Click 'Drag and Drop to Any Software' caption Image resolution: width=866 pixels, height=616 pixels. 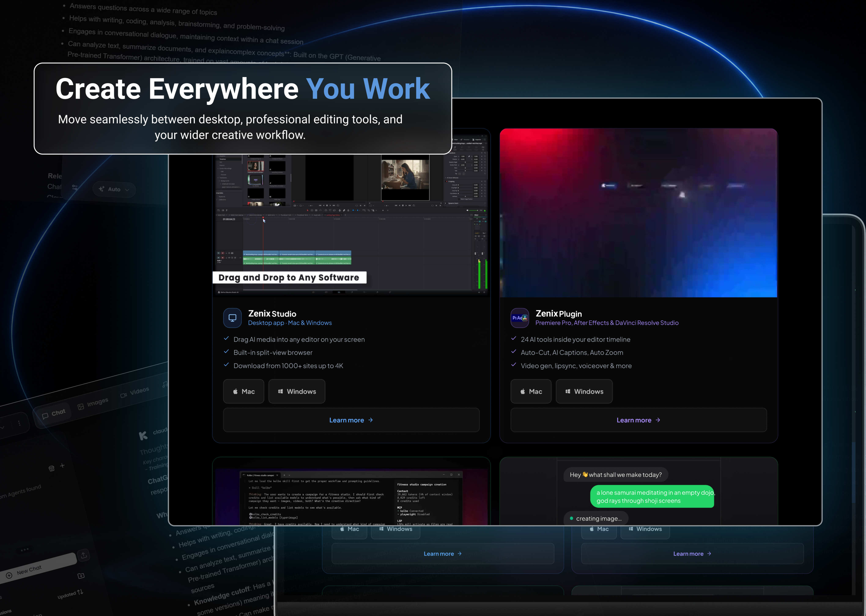click(289, 277)
